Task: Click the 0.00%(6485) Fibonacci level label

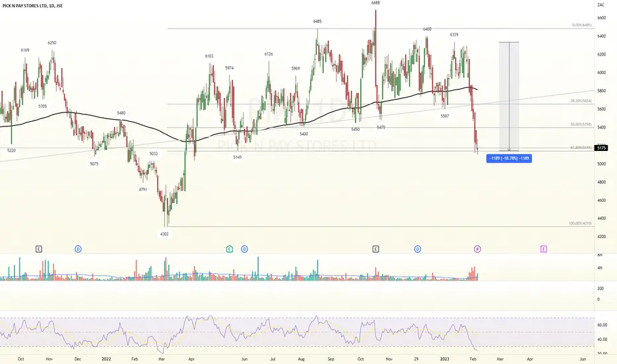Action: click(582, 25)
